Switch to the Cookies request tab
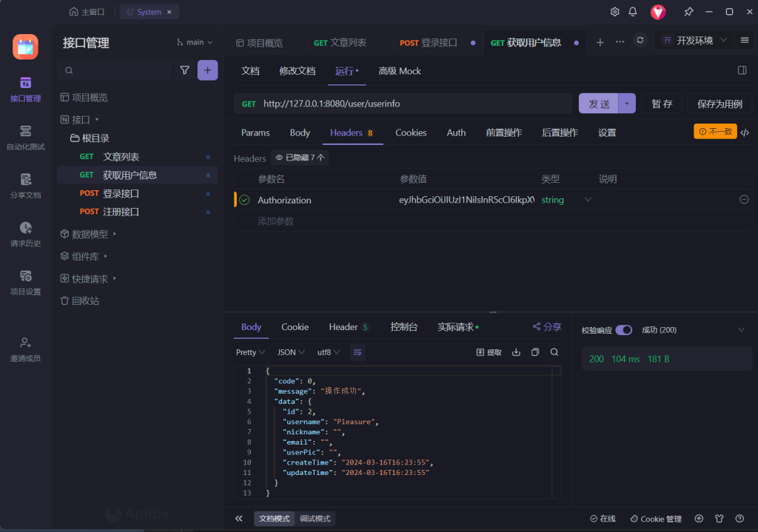Image resolution: width=758 pixels, height=532 pixels. point(411,132)
